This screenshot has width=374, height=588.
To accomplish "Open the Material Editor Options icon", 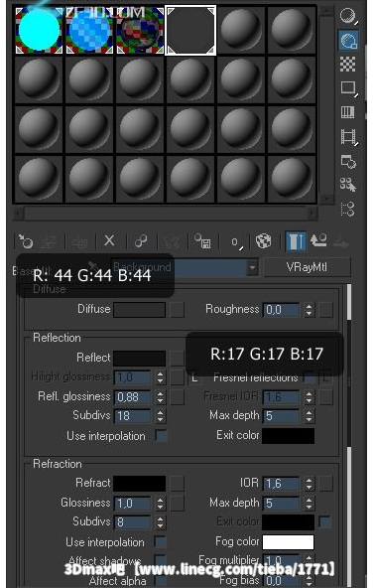I will [x=348, y=162].
